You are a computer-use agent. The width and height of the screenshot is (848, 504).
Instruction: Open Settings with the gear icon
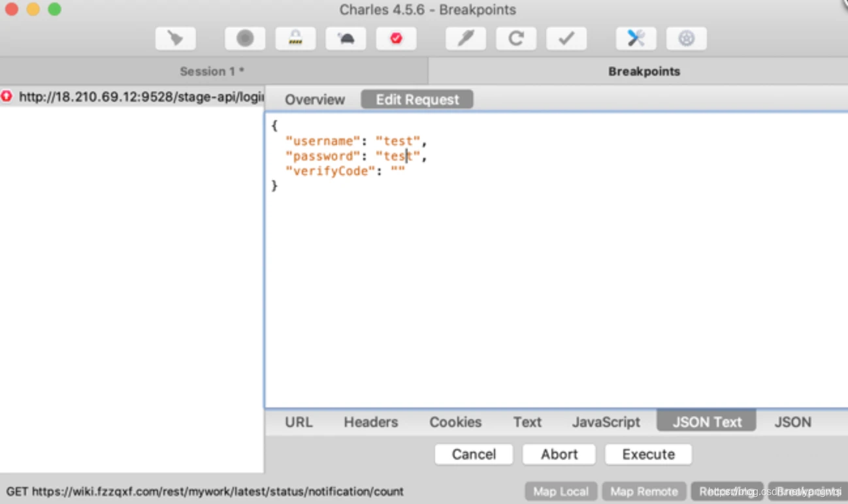point(686,39)
